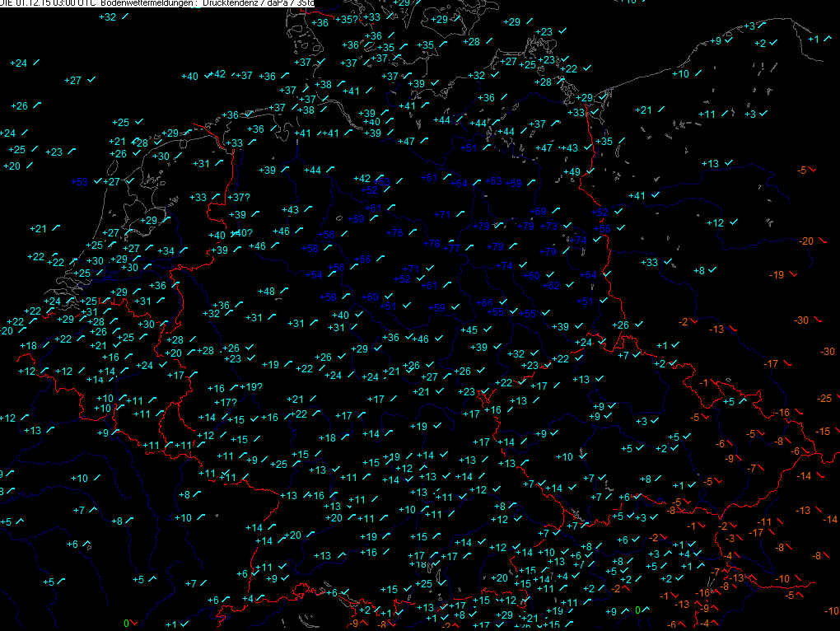
Task: Click the +54 pressure tendency reading
Action: pos(314,274)
